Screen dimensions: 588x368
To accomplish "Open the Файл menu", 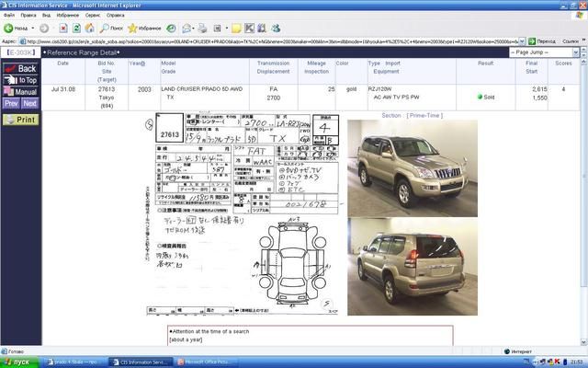I will coord(9,16).
